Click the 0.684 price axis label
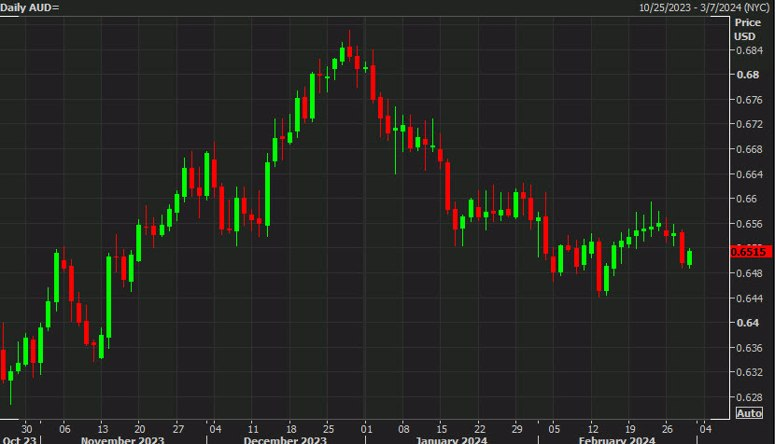The image size is (775, 444). click(x=749, y=50)
